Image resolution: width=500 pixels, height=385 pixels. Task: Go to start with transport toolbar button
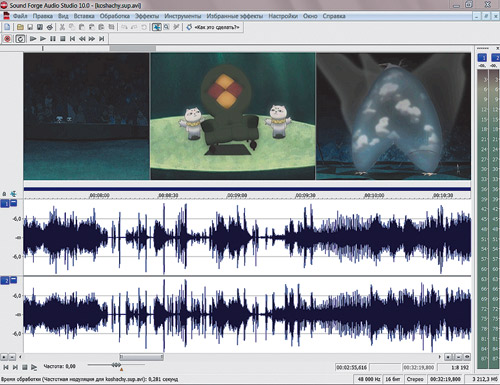tap(72, 39)
